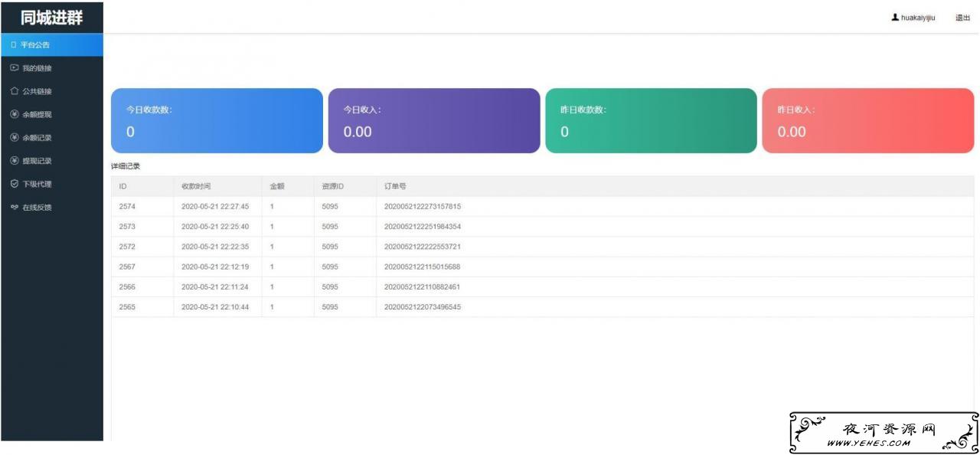Click the 昨日收入 red card
This screenshot has width=980, height=455.
[x=868, y=121]
